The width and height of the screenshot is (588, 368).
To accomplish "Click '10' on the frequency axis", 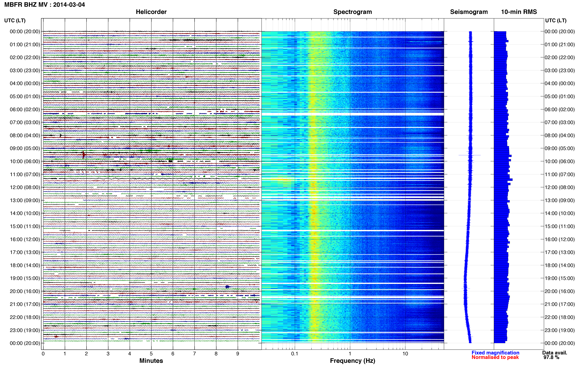I will (405, 354).
